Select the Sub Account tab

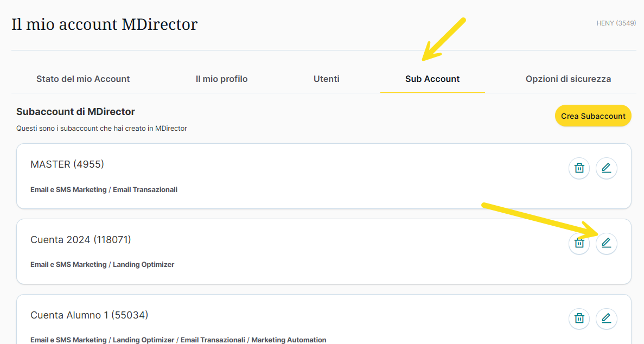(x=432, y=79)
